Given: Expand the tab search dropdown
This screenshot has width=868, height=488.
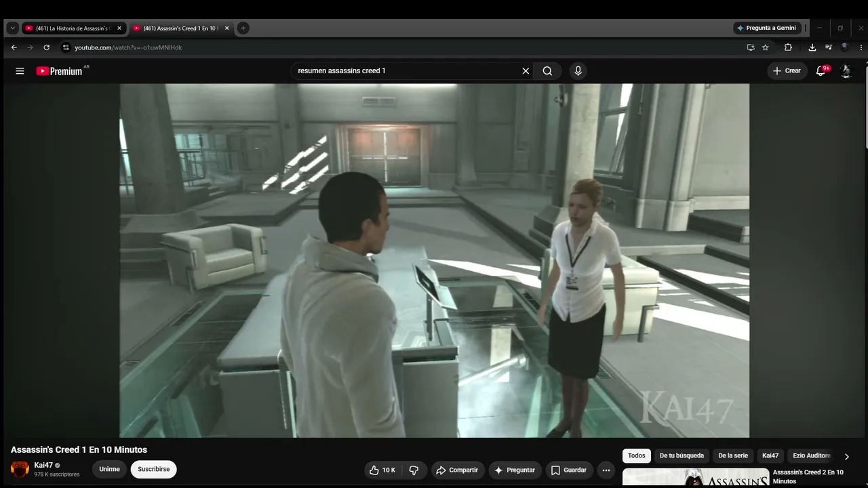Looking at the screenshot, I should coord(12,28).
